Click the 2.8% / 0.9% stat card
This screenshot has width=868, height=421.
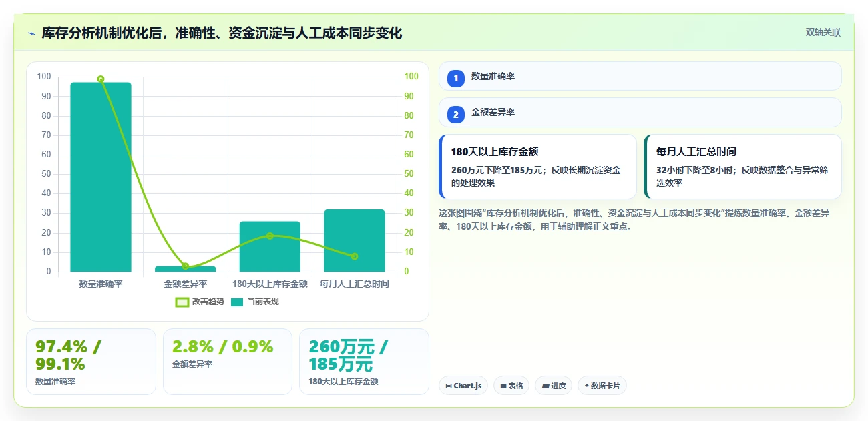[228, 362]
